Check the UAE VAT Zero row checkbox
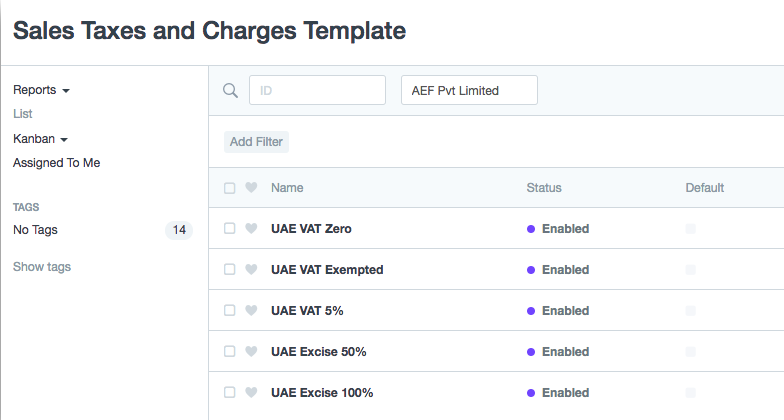Image resolution: width=784 pixels, height=420 pixels. click(230, 228)
